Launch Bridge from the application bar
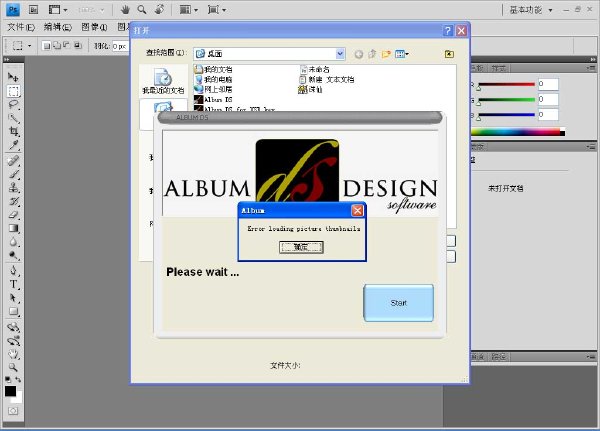 (34, 10)
